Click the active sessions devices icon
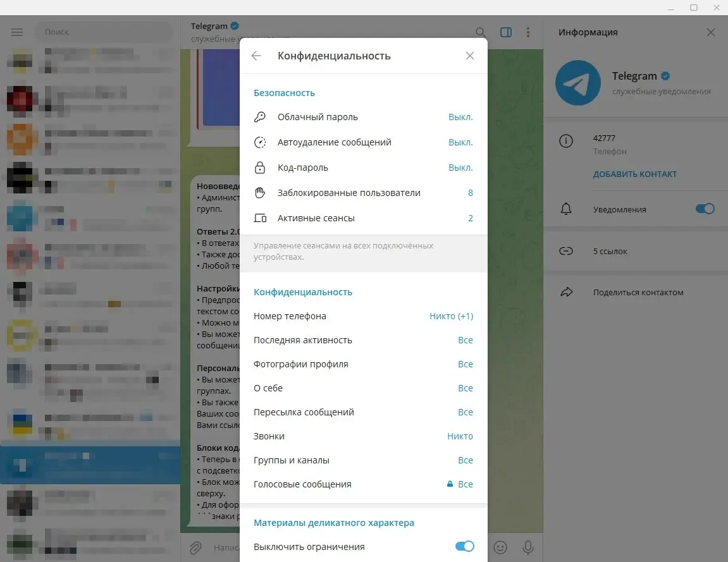This screenshot has width=728, height=562. pos(260,217)
